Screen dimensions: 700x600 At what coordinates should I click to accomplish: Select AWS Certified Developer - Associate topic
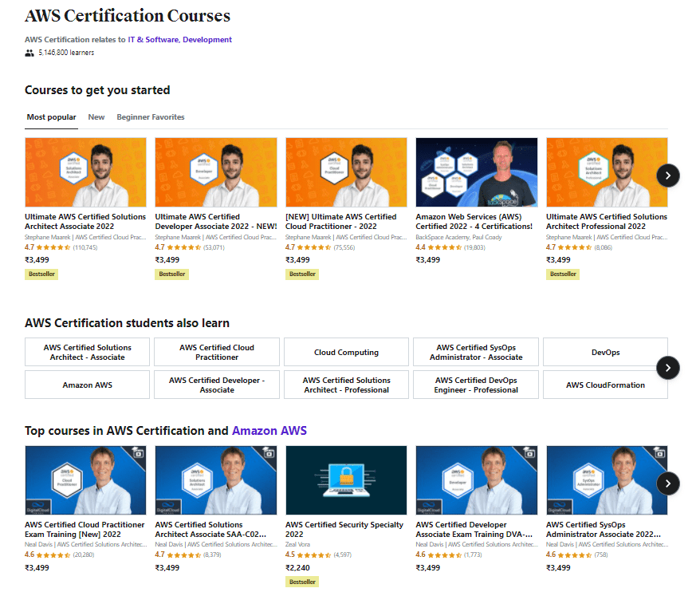pyautogui.click(x=217, y=385)
